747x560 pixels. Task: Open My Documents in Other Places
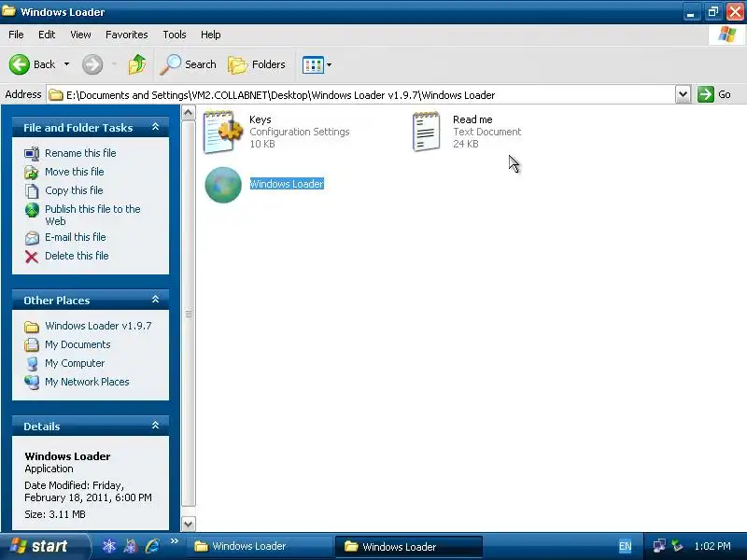pyautogui.click(x=78, y=344)
